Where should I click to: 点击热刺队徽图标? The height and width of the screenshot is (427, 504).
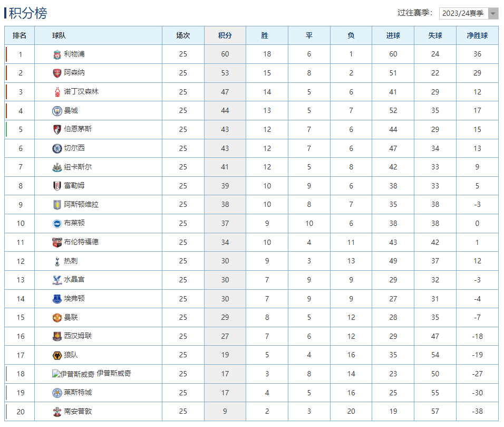click(x=57, y=261)
